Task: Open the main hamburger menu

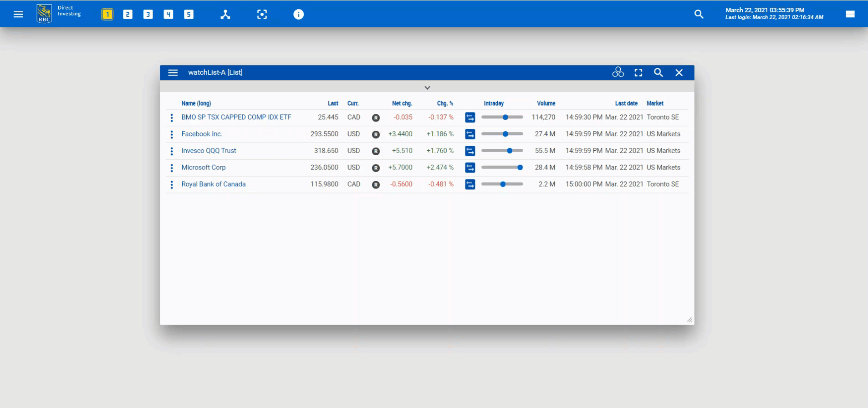Action: [x=18, y=14]
